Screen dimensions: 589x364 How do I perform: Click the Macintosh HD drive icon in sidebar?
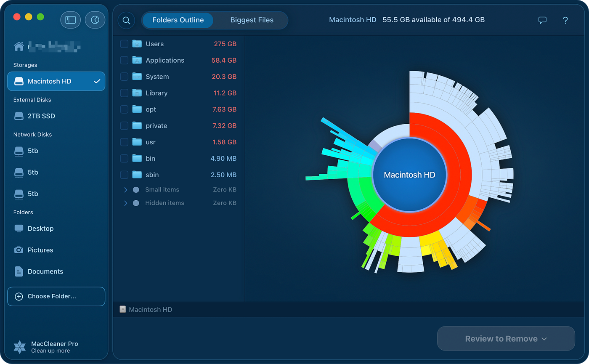[x=19, y=81]
